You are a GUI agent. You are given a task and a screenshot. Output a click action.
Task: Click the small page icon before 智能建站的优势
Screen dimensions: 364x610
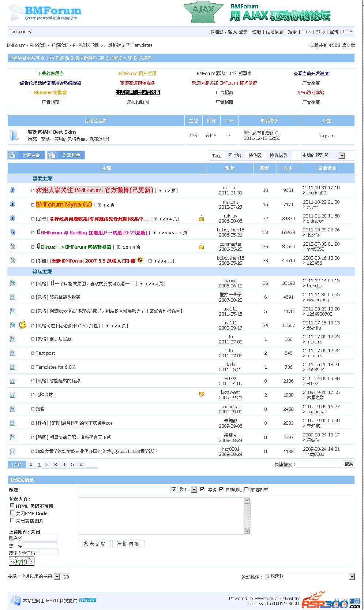coord(33,381)
